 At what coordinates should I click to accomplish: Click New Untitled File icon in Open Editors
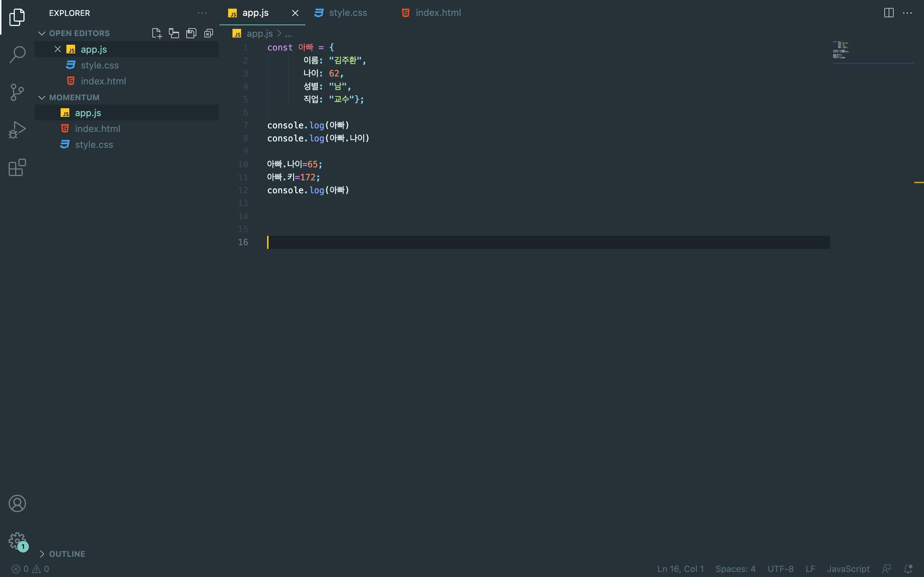157,33
